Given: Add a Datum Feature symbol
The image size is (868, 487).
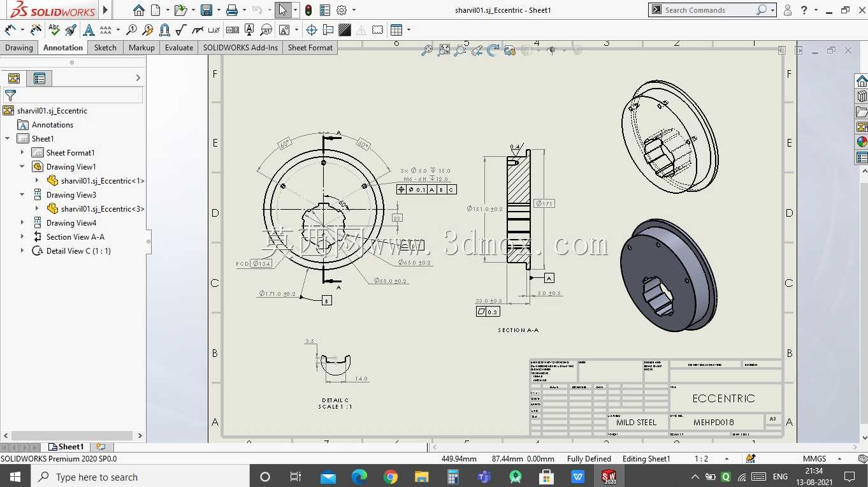Looking at the screenshot, I should coord(249,29).
